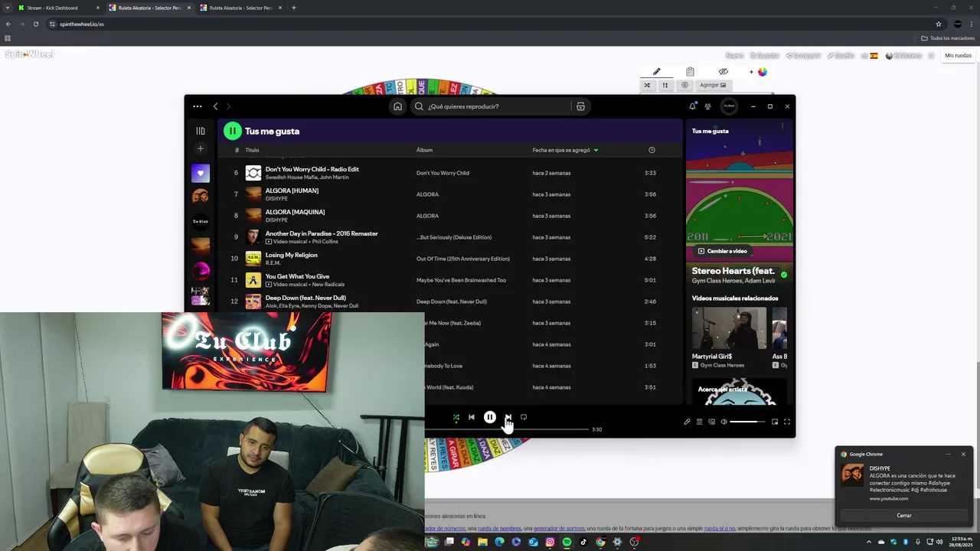Sort by Fecha en que se agregó column
Viewport: 980px width, 551px height.
(566, 150)
